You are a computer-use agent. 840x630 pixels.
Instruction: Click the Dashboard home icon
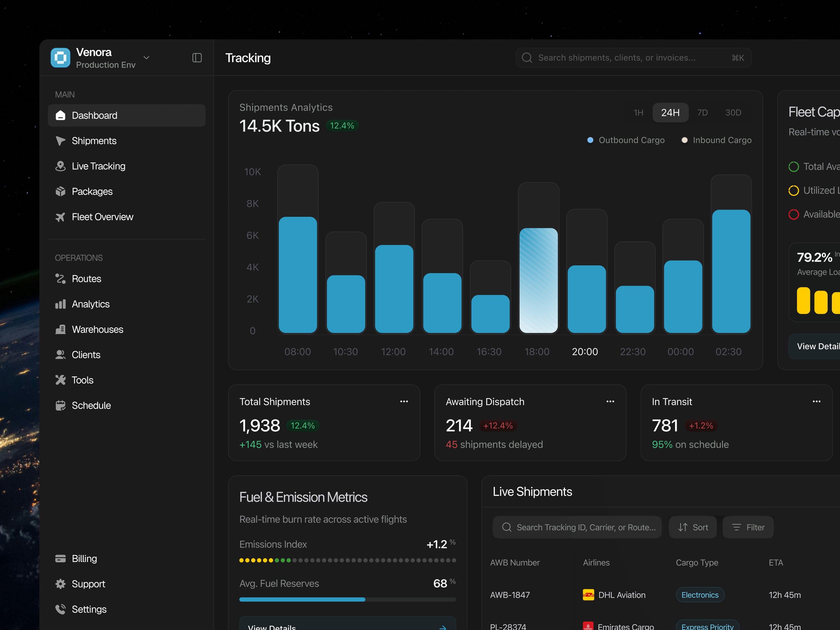click(60, 115)
